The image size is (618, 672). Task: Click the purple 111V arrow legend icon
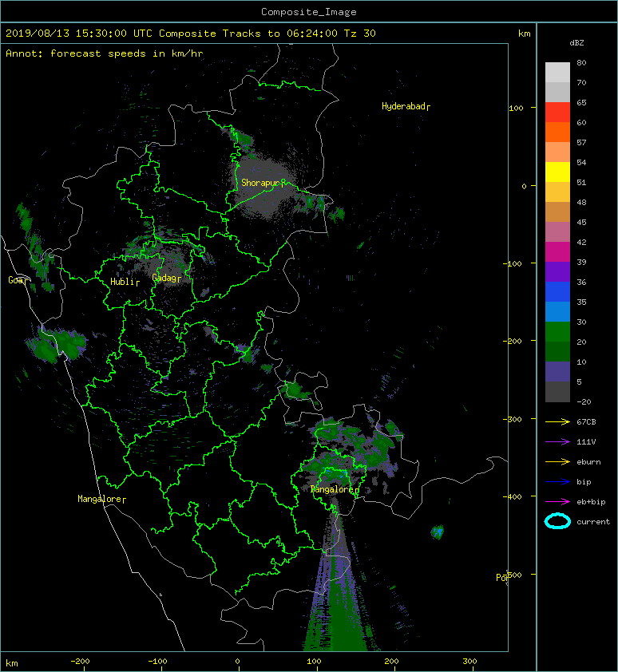(557, 441)
